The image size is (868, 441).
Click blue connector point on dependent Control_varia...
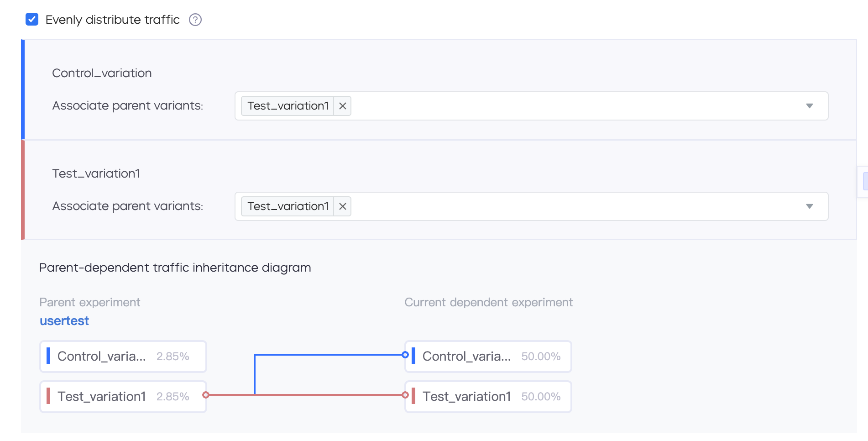point(405,355)
